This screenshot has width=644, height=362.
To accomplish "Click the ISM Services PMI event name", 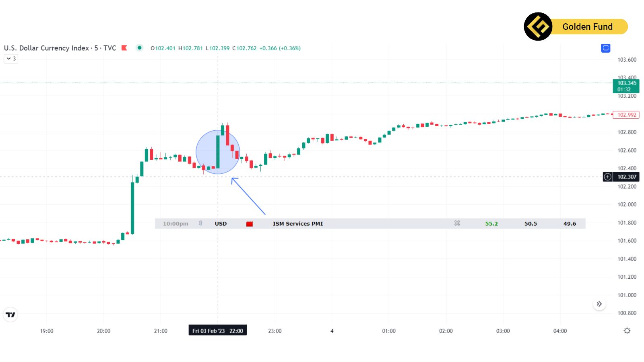I will [298, 224].
